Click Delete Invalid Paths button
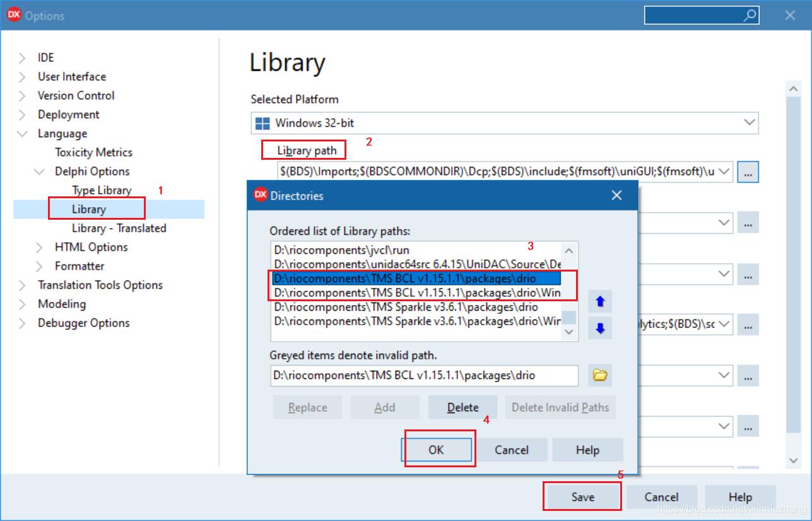 pyautogui.click(x=560, y=407)
